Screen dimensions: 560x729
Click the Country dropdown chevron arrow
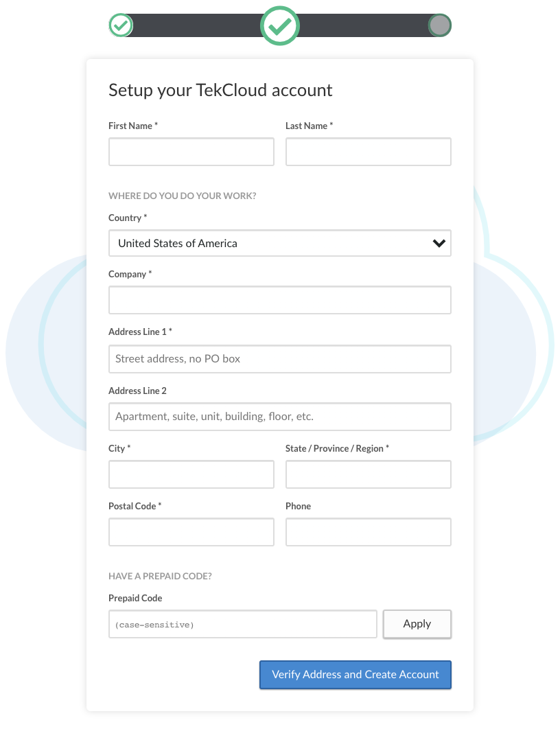click(439, 243)
